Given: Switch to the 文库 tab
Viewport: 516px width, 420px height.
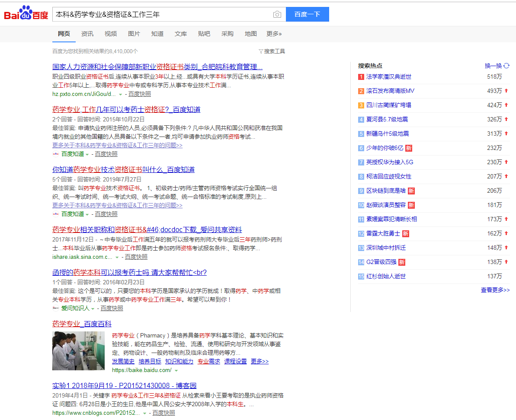Looking at the screenshot, I should point(181,34).
